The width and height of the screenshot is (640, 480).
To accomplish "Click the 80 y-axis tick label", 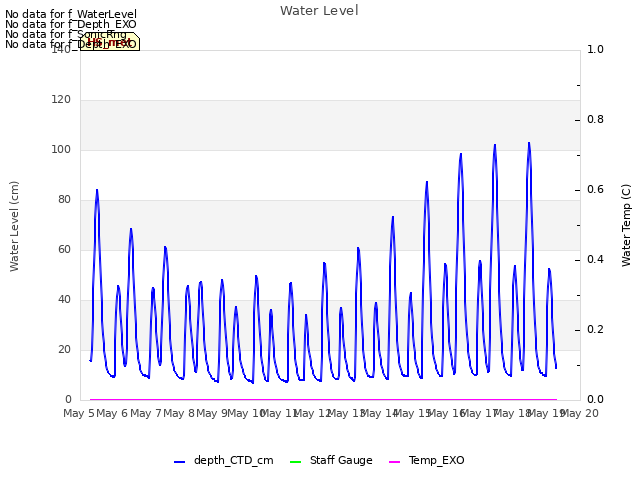I will pos(64,200).
